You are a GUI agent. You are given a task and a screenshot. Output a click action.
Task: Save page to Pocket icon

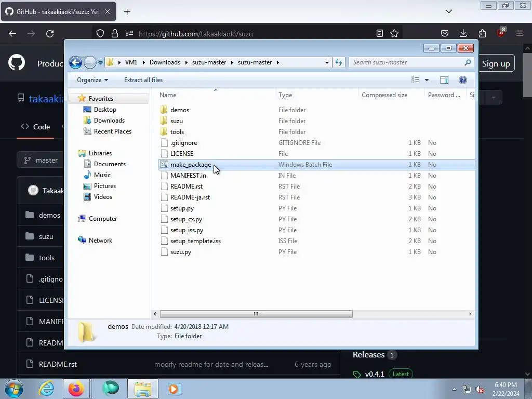pyautogui.click(x=445, y=33)
